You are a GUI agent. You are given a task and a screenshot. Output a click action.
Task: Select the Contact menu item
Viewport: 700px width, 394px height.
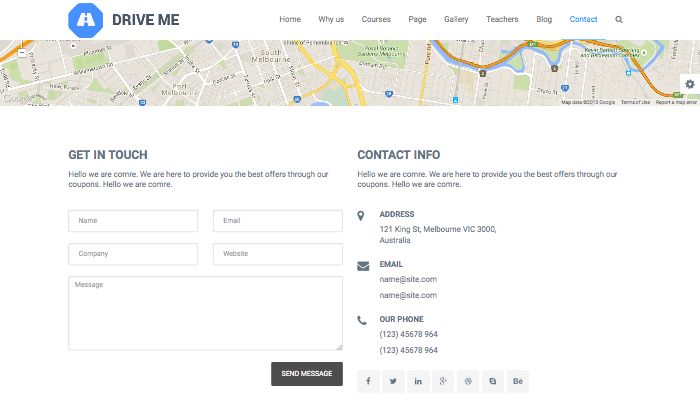click(x=583, y=19)
